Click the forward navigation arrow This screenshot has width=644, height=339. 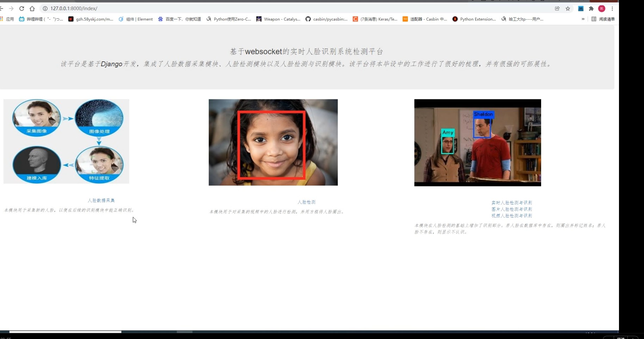[x=11, y=8]
